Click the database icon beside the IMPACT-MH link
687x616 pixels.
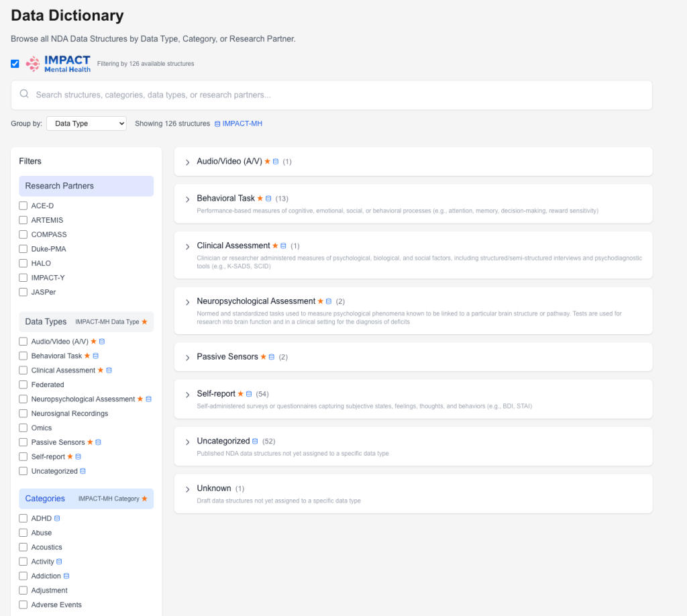pos(217,123)
